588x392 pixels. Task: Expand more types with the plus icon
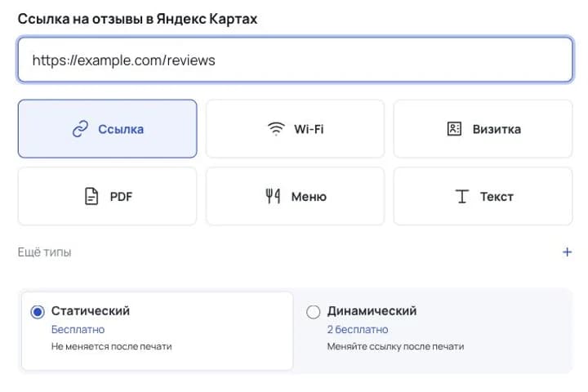567,252
